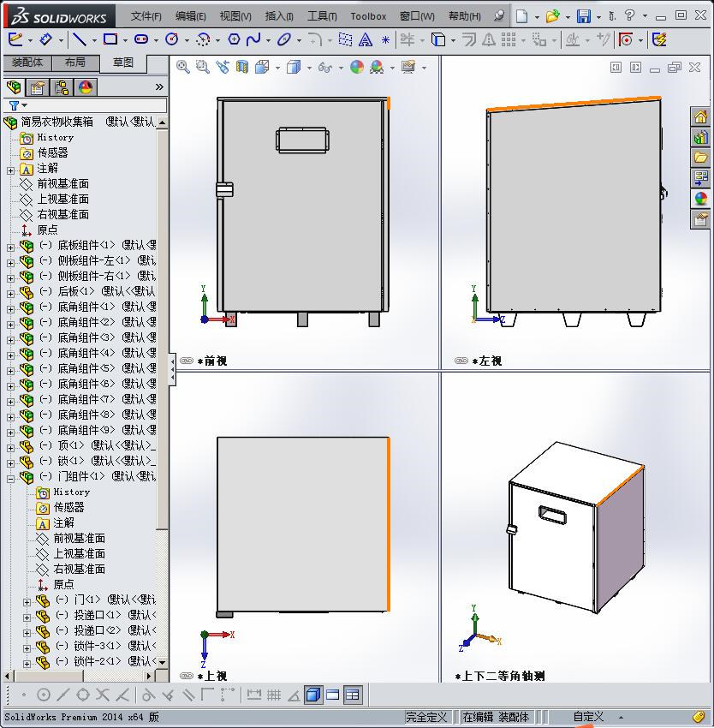Open the 帮助(H) menu
The width and height of the screenshot is (714, 728).
point(464,16)
